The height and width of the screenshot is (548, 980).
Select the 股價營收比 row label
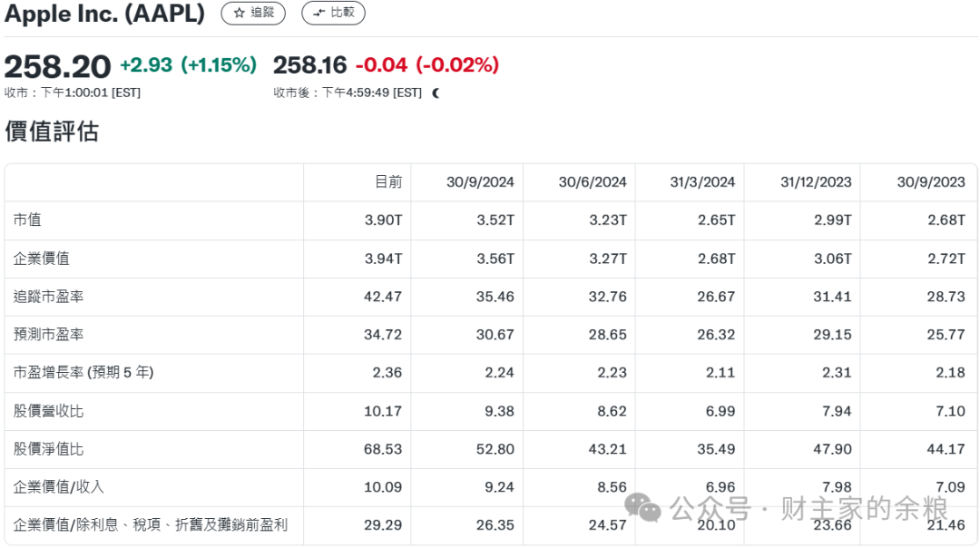[48, 410]
